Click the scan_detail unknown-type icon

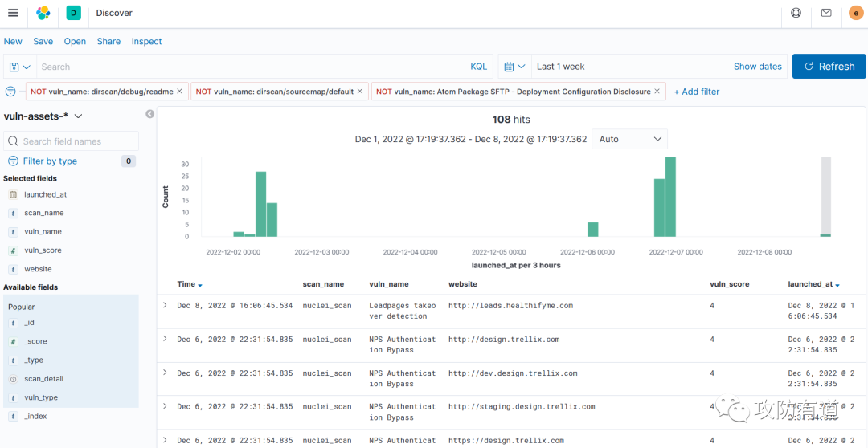click(x=14, y=379)
